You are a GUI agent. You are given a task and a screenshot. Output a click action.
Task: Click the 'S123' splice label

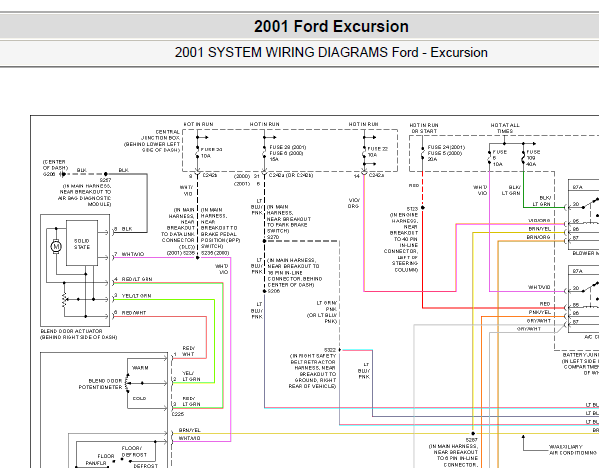(x=412, y=209)
